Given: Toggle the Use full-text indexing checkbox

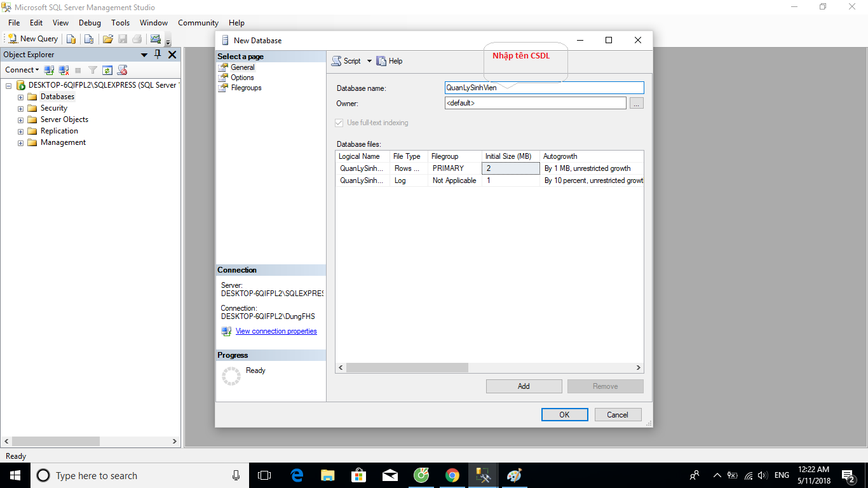Looking at the screenshot, I should tap(339, 123).
